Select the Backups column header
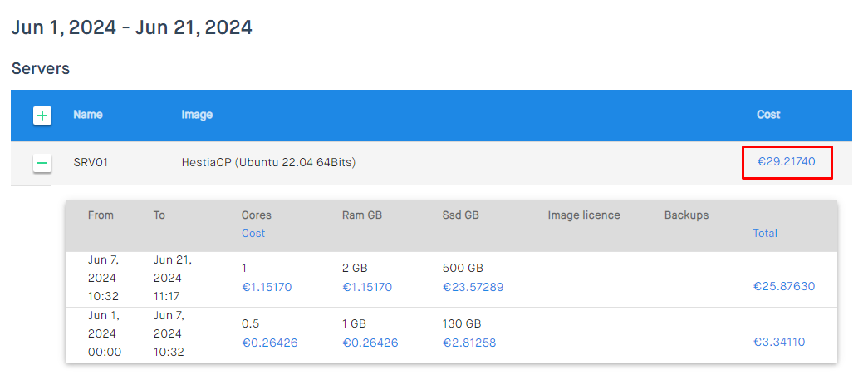Screen dimensions: 868x375 686,215
